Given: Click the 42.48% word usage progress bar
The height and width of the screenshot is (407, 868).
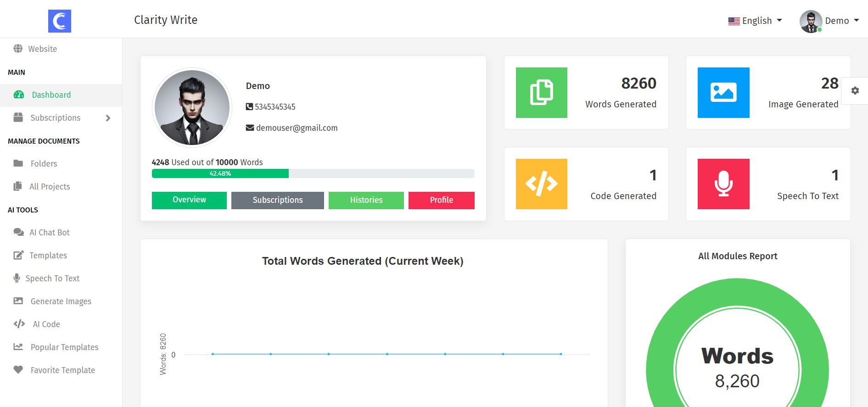Looking at the screenshot, I should tap(313, 173).
